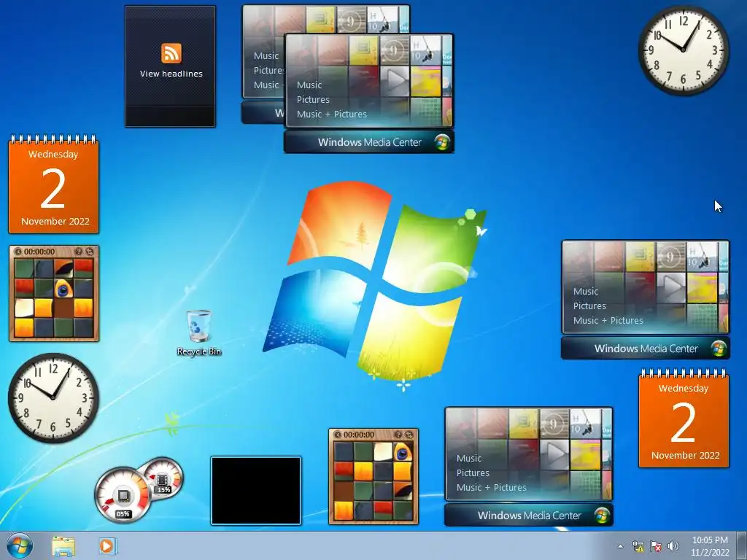The height and width of the screenshot is (560, 747).
Task: Click Windows Media Center bar beside the bottom puzzle
Action: pos(528,516)
